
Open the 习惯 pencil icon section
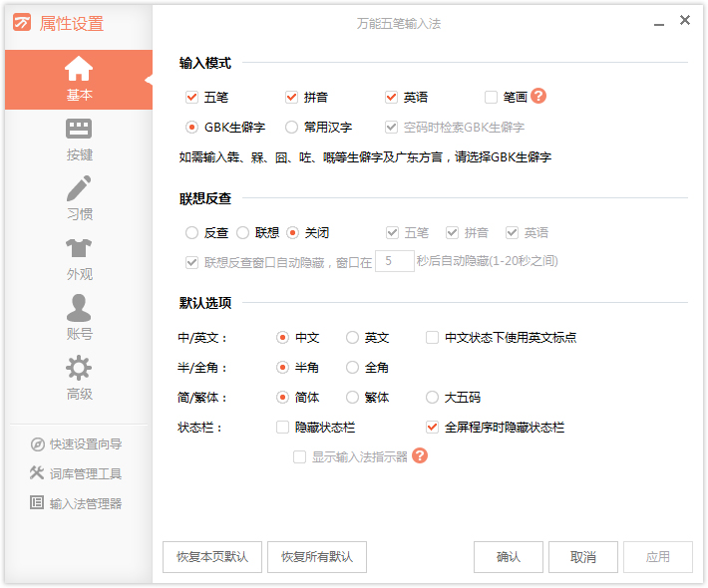tap(79, 199)
